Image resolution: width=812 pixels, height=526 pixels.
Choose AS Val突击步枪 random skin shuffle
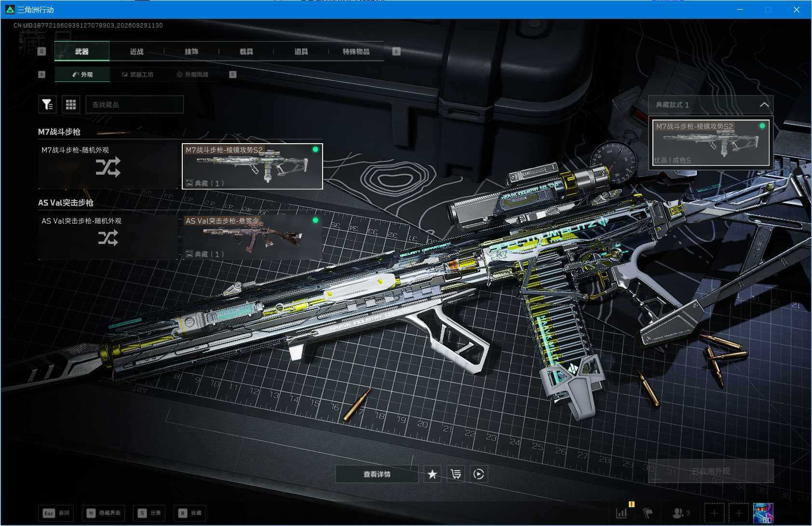pyautogui.click(x=108, y=237)
